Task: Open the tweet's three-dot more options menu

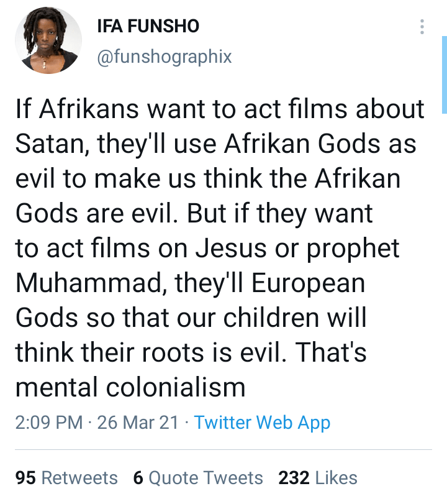Action: click(x=422, y=27)
